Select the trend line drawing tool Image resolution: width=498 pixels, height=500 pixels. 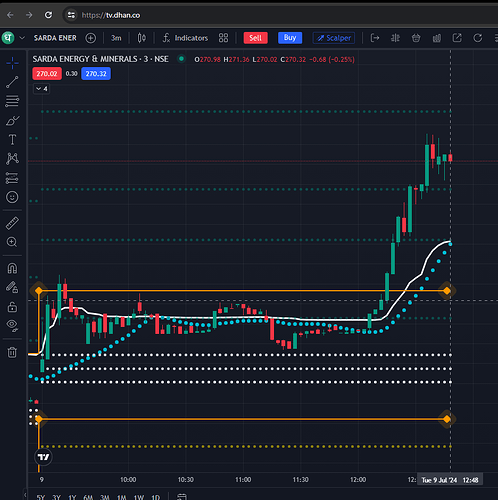pos(12,82)
